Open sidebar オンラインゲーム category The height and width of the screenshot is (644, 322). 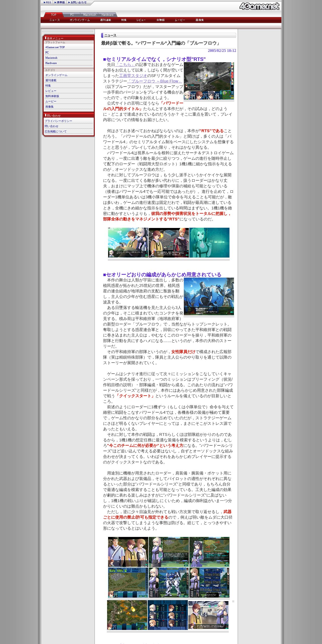pos(56,75)
